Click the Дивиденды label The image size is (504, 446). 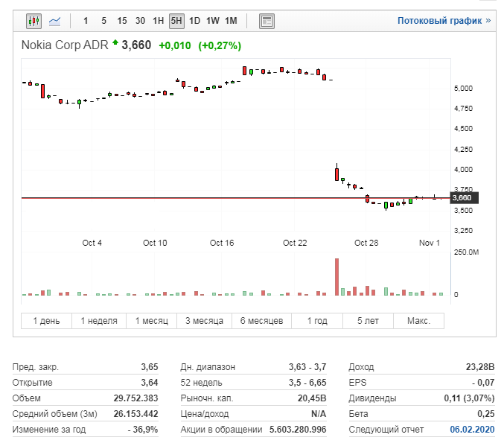tap(372, 398)
